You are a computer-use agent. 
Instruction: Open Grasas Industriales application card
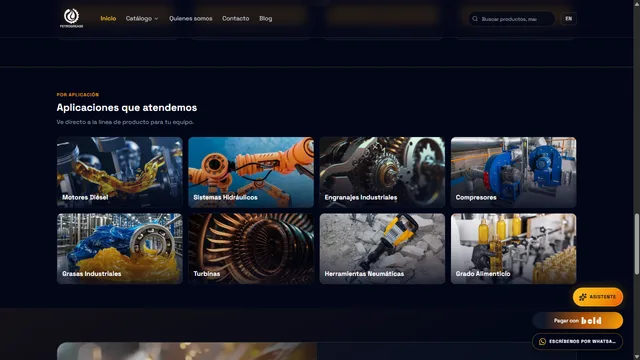[120, 249]
